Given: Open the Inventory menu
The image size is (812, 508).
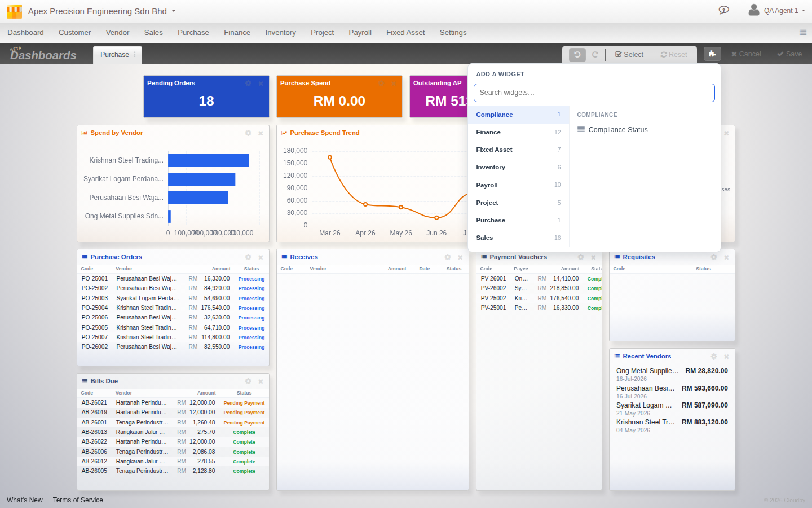Looking at the screenshot, I should [280, 33].
